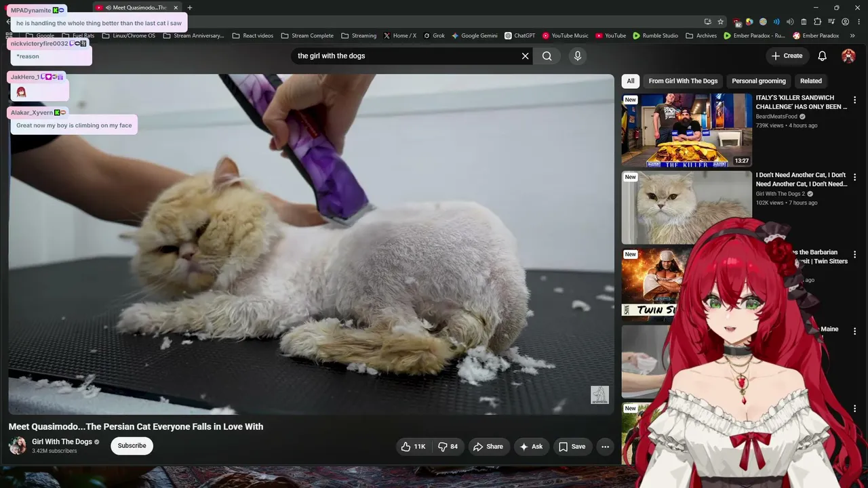Open the Girl With The Dogs channel name link
The width and height of the screenshot is (868, 488).
pyautogui.click(x=62, y=442)
